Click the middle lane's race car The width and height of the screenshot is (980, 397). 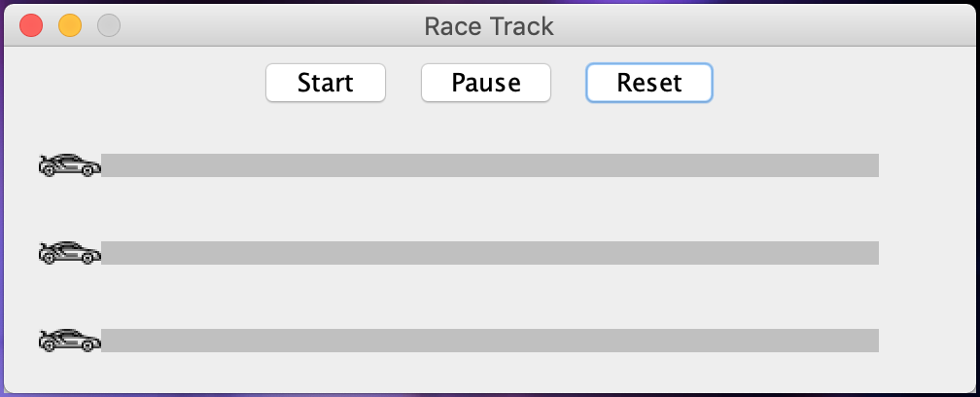pyautogui.click(x=69, y=253)
